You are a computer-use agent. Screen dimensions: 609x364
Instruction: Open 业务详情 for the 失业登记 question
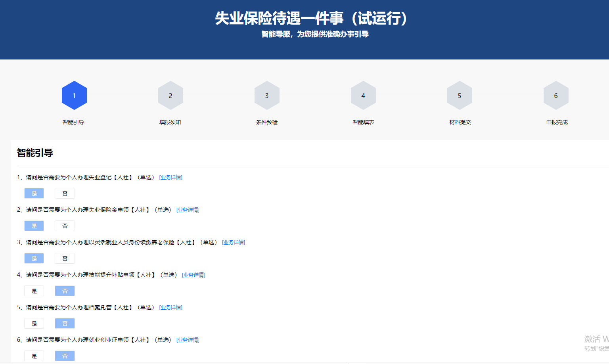point(170,177)
